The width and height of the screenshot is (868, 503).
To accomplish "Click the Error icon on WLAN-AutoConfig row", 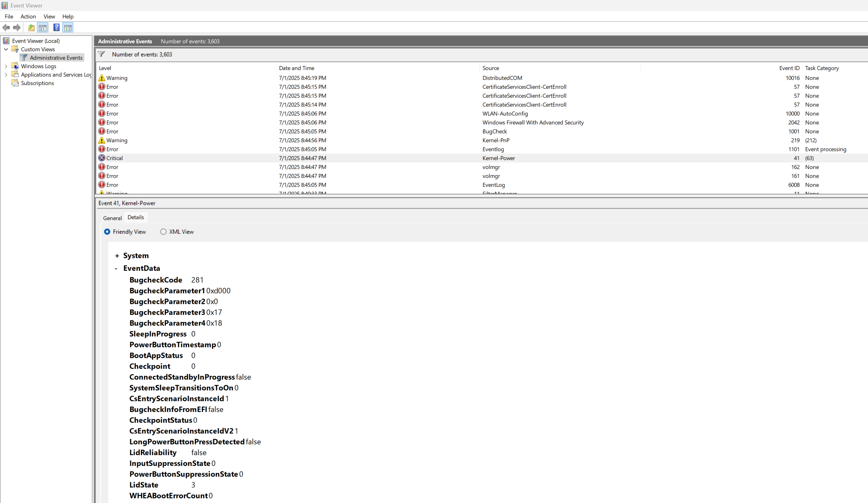I will tap(102, 113).
